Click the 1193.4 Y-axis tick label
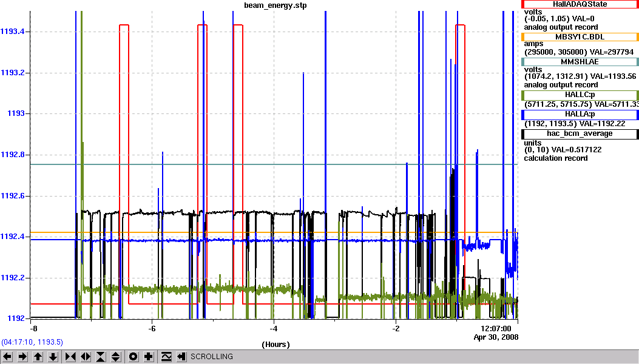This screenshot has height=364, width=639. [13, 32]
